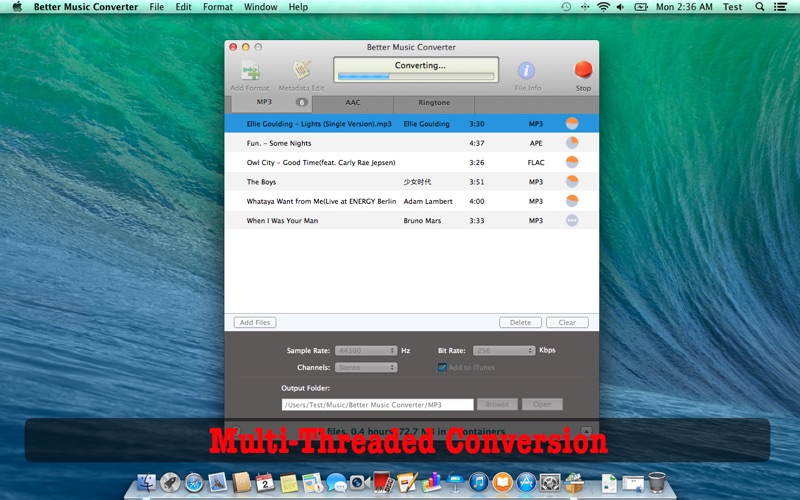Launch iTunes from the dock
The image size is (800, 500).
pyautogui.click(x=479, y=482)
